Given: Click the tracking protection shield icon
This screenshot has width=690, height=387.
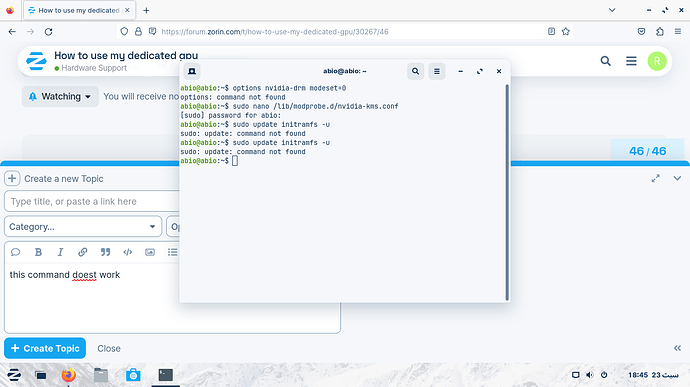Looking at the screenshot, I should coord(124,31).
